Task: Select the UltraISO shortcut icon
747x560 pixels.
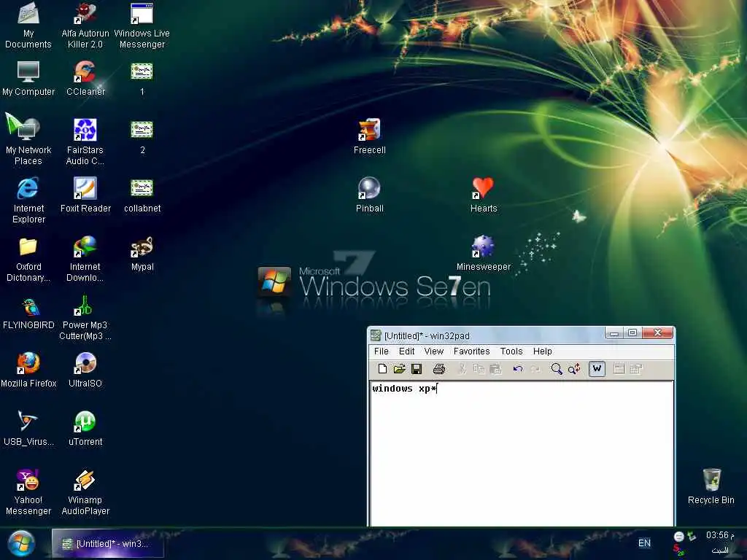Action: click(85, 370)
